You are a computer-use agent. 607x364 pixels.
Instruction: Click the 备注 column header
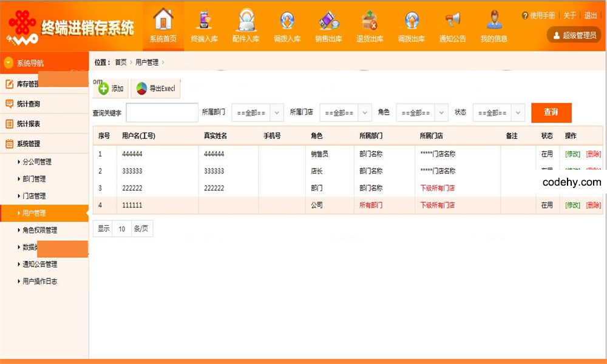512,136
